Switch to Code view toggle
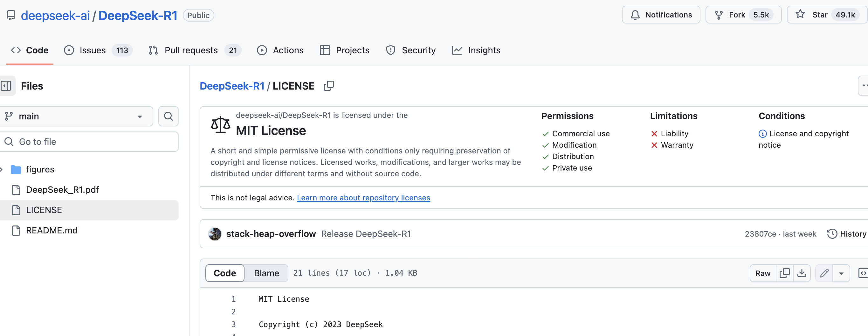 pos(225,273)
